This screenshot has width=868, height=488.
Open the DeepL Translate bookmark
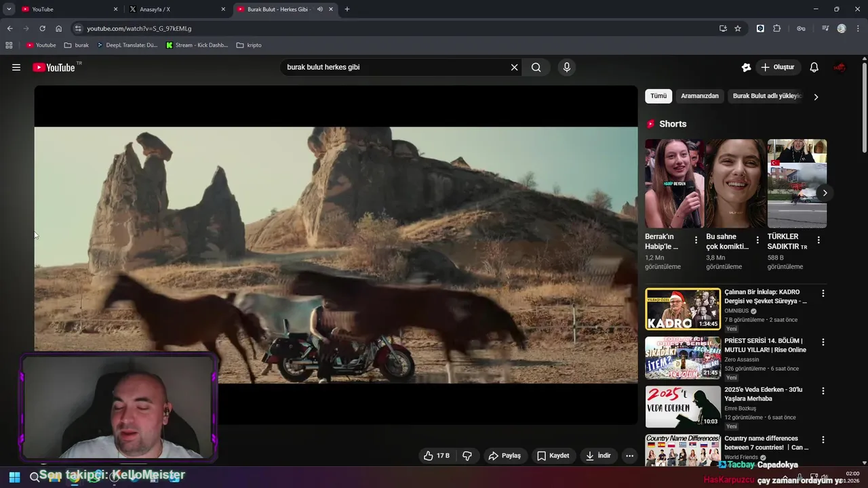pyautogui.click(x=127, y=45)
